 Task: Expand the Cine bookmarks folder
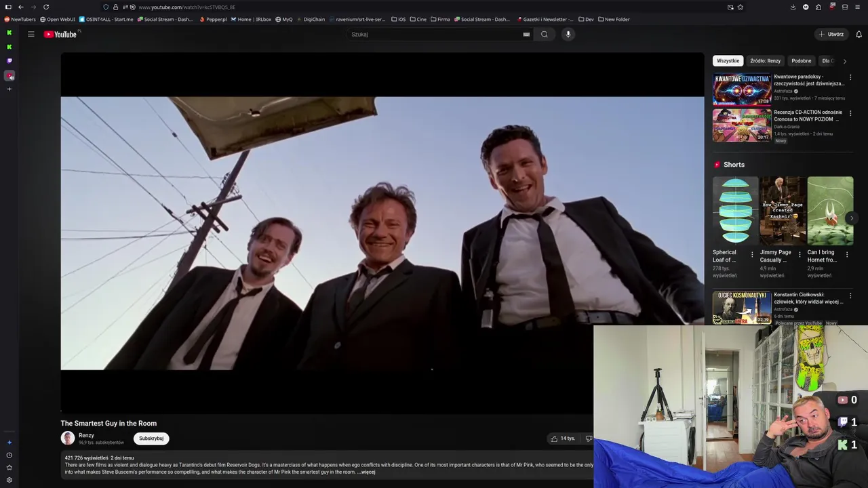pos(418,19)
